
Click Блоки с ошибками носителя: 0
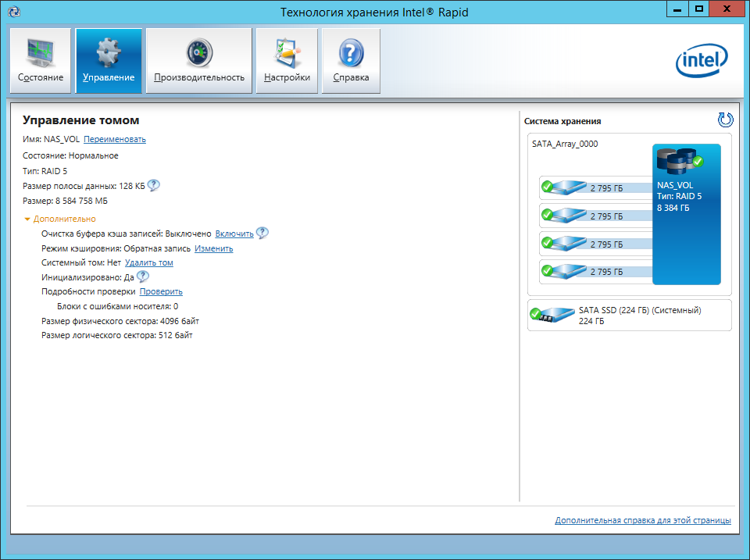tap(117, 306)
